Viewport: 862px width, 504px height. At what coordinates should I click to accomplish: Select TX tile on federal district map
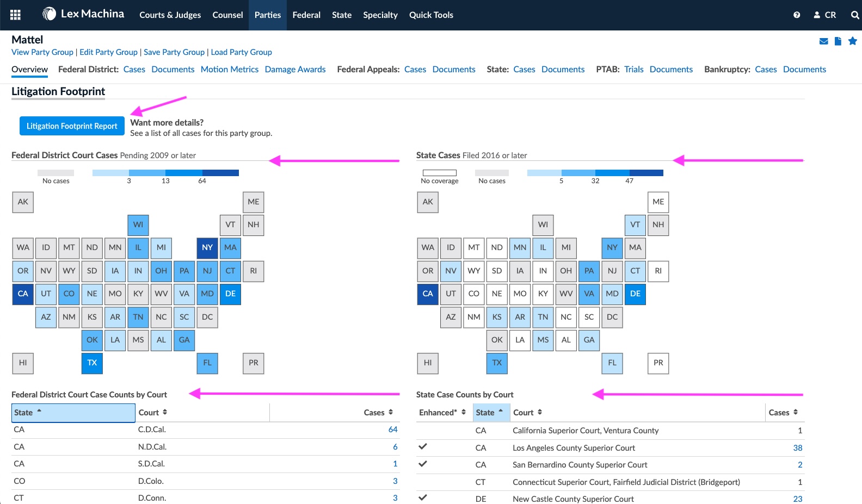(x=92, y=363)
